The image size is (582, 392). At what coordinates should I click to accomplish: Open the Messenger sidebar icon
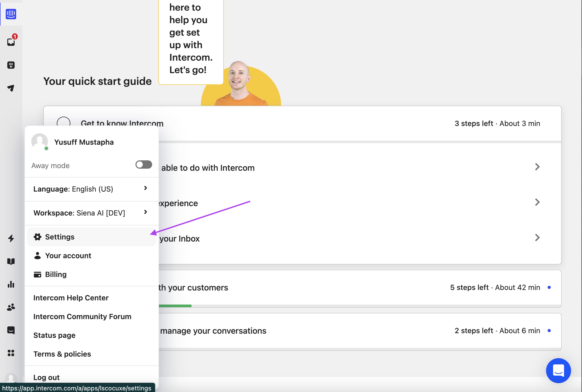point(11,330)
